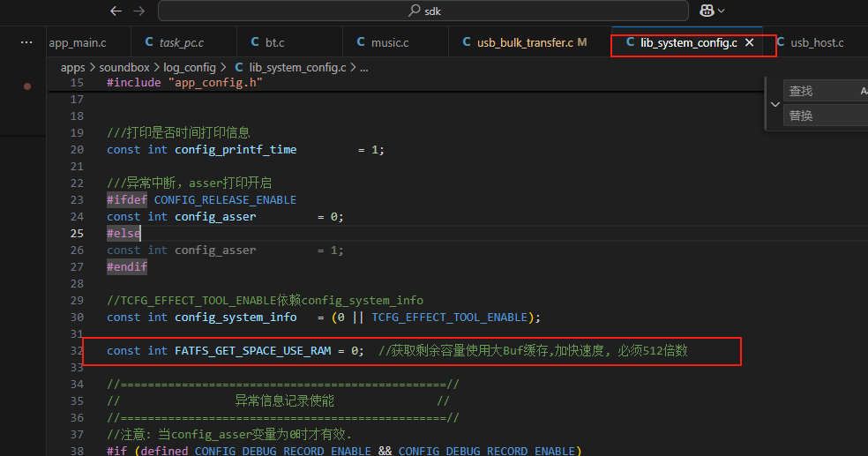Click the dimmed config_asser on line 26
The height and width of the screenshot is (456, 868).
[x=215, y=250]
